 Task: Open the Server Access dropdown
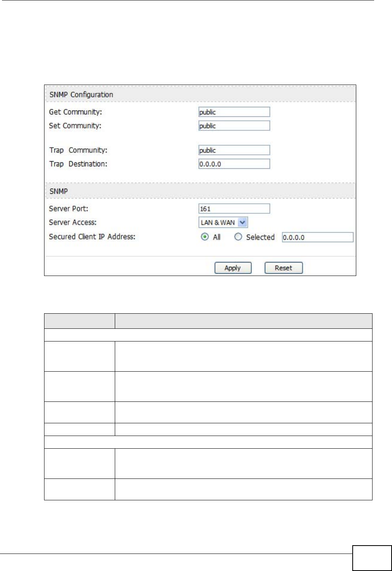tap(223, 222)
